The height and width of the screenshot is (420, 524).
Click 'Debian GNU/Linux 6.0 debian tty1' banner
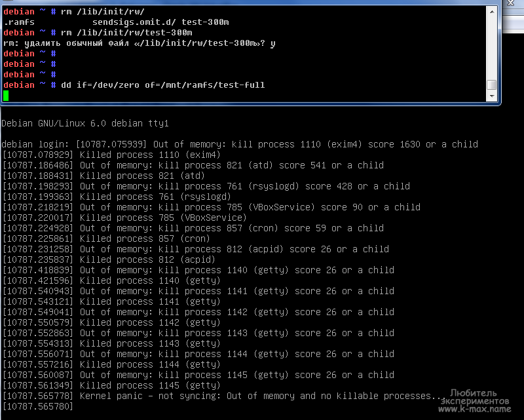pos(85,123)
